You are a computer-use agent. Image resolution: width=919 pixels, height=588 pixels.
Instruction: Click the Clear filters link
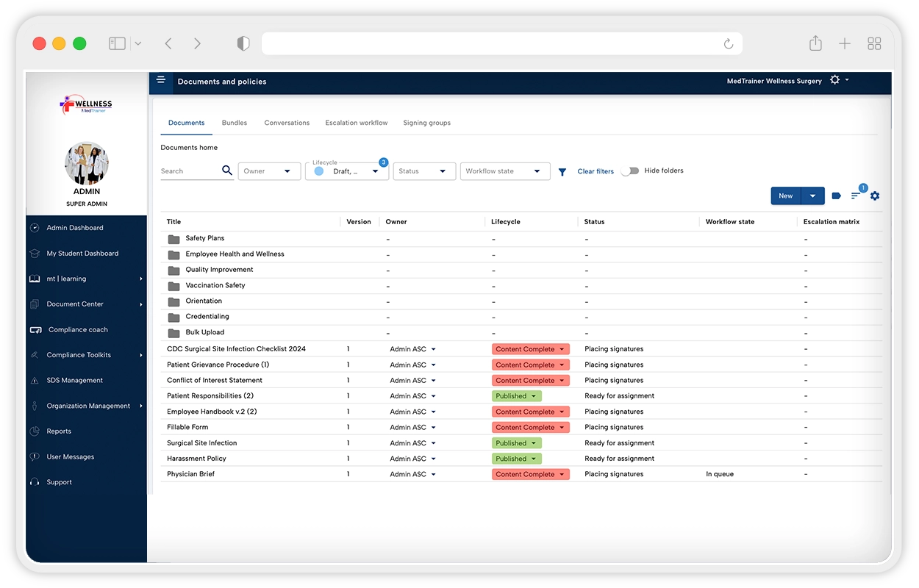point(596,171)
